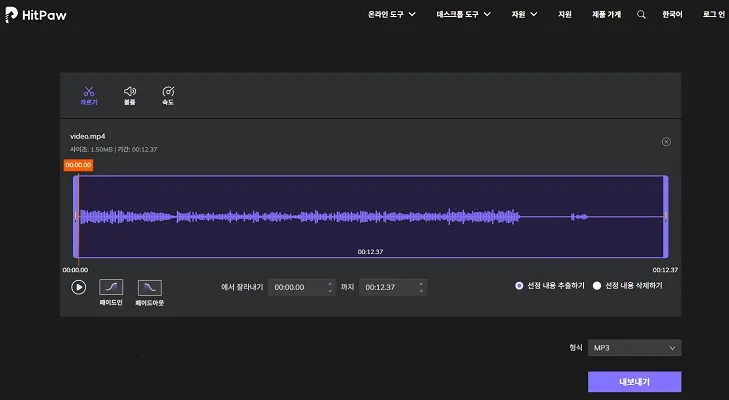Viewport: 729px width, 400px height.
Task: Play the audio preview
Action: (x=78, y=287)
